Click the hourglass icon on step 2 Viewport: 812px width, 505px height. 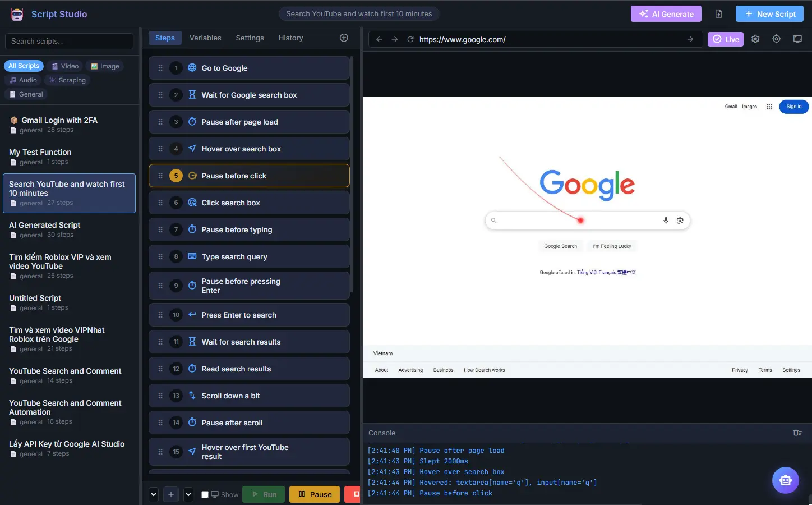192,95
